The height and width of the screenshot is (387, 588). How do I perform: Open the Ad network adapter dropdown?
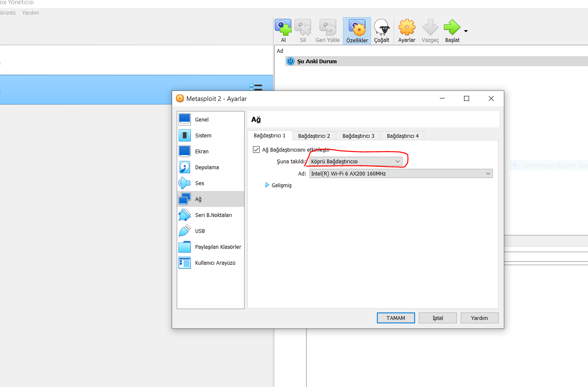point(401,173)
